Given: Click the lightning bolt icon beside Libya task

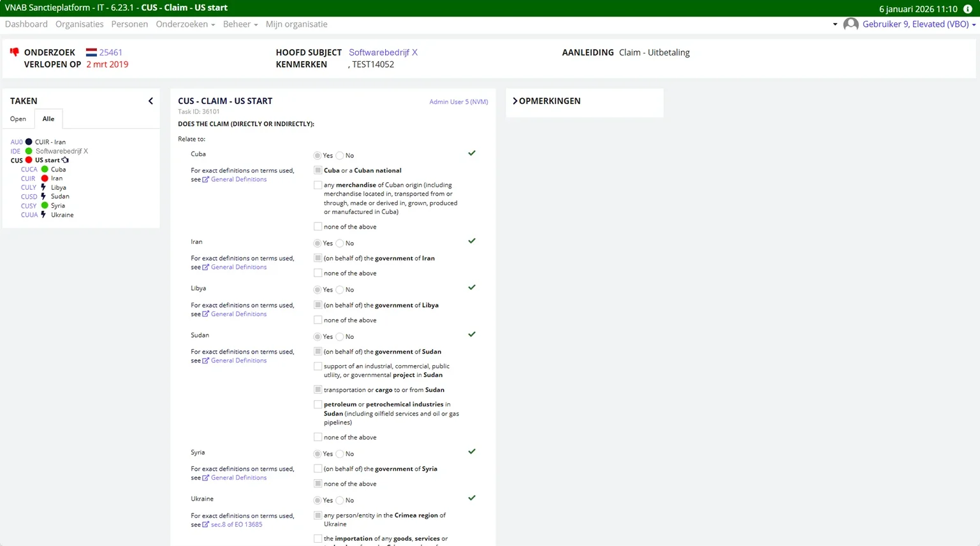Looking at the screenshot, I should [43, 187].
